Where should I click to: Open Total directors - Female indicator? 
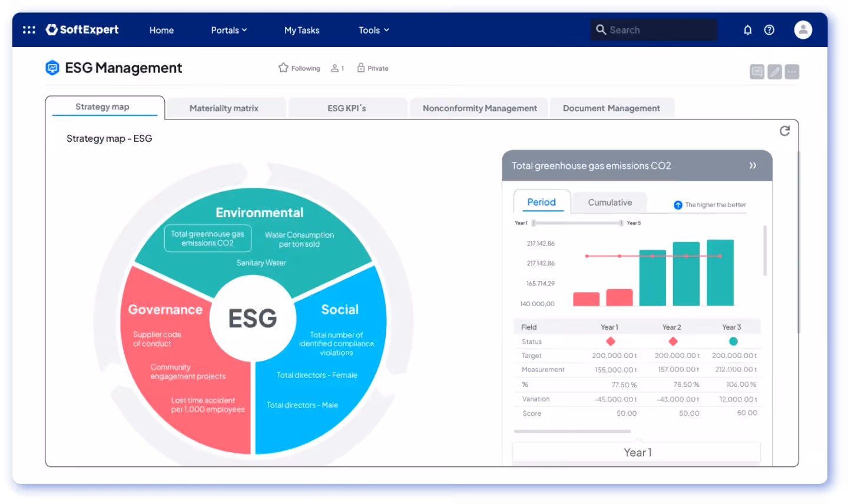click(317, 375)
